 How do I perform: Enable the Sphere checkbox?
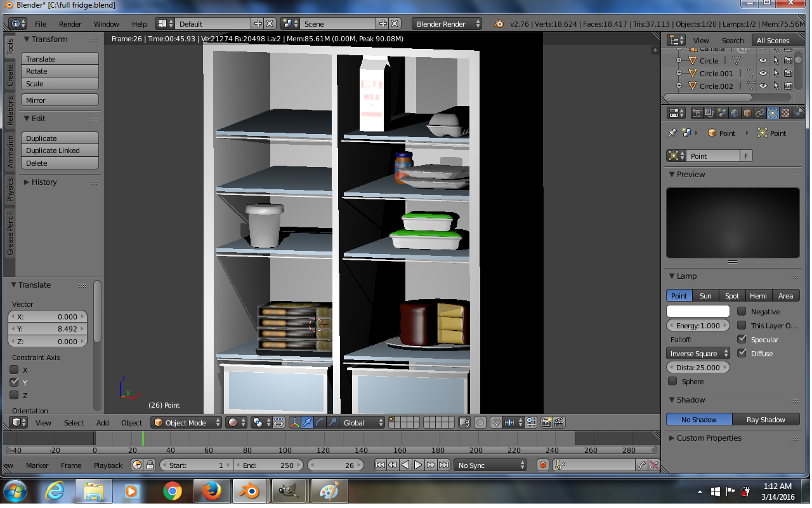(x=672, y=381)
